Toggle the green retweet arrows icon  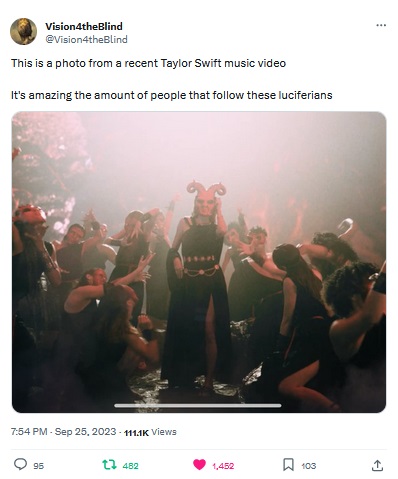point(109,465)
